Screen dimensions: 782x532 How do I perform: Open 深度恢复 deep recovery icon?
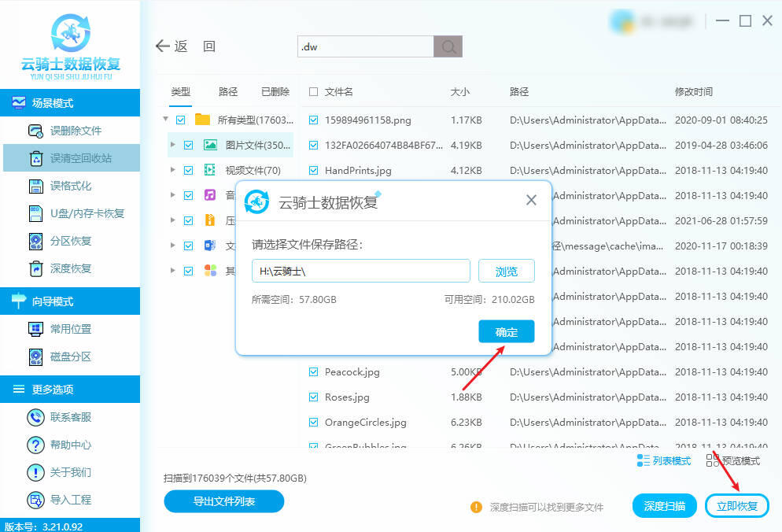click(x=36, y=268)
